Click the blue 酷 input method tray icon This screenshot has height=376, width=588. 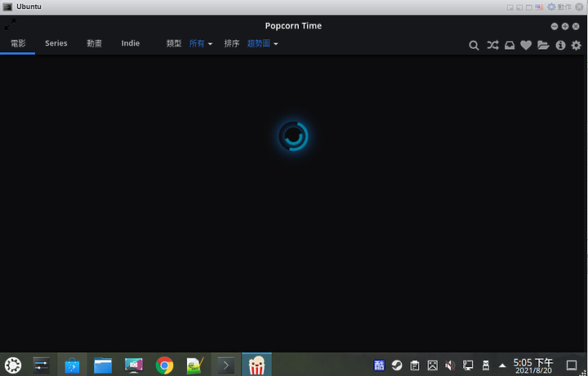(379, 365)
